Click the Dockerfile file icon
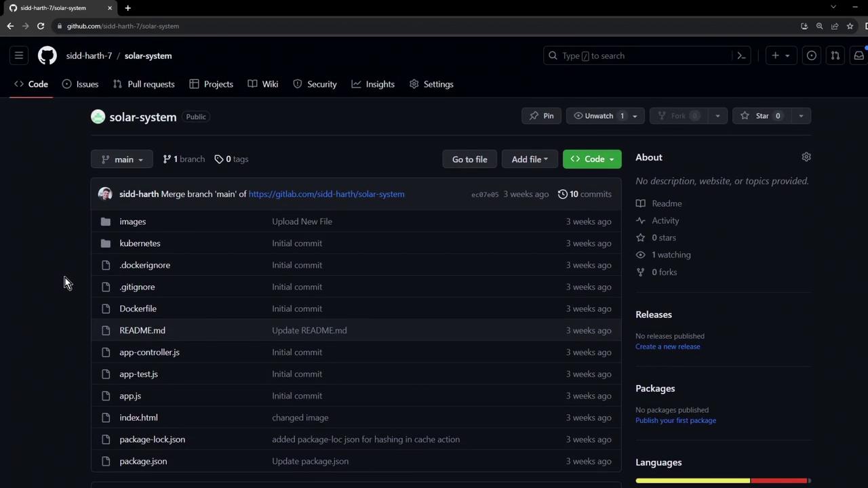The image size is (868, 488). tap(106, 308)
